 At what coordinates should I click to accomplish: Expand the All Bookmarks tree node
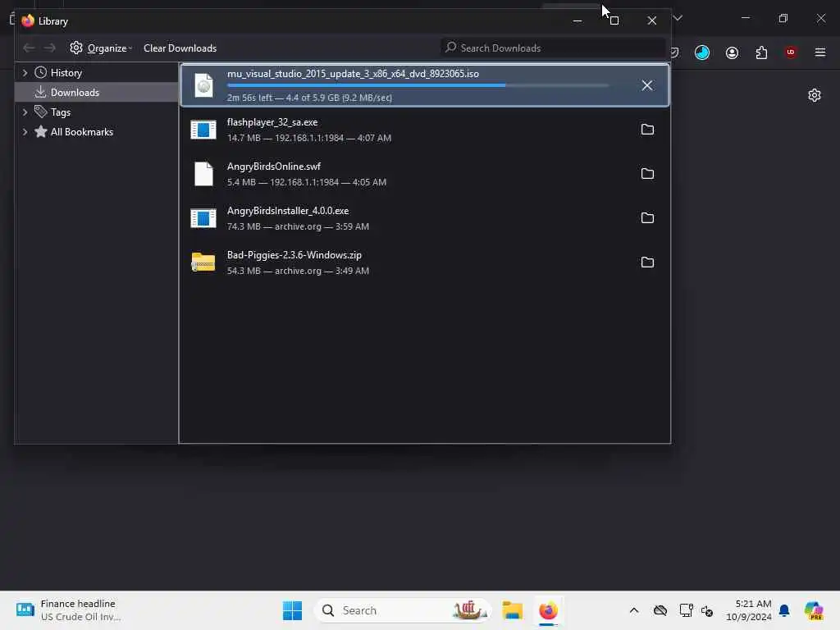pyautogui.click(x=25, y=132)
